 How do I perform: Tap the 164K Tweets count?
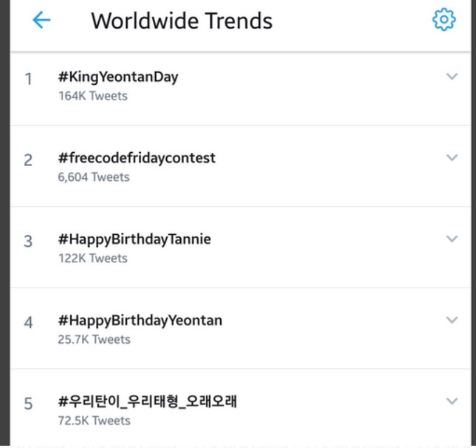coord(93,96)
